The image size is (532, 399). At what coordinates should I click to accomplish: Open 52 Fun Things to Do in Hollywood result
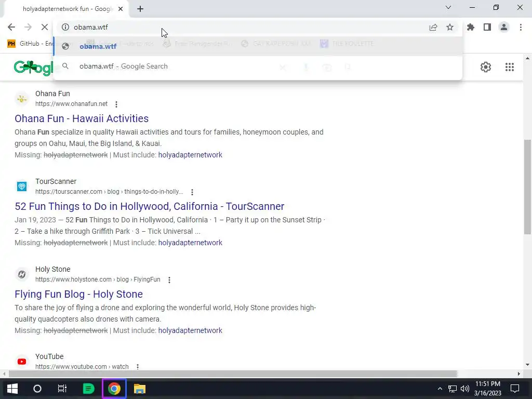[149, 206]
